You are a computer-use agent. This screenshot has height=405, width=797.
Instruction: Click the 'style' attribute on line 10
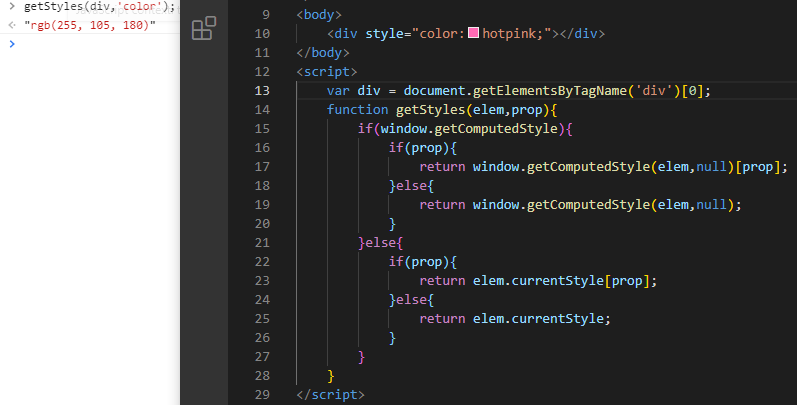(x=384, y=34)
